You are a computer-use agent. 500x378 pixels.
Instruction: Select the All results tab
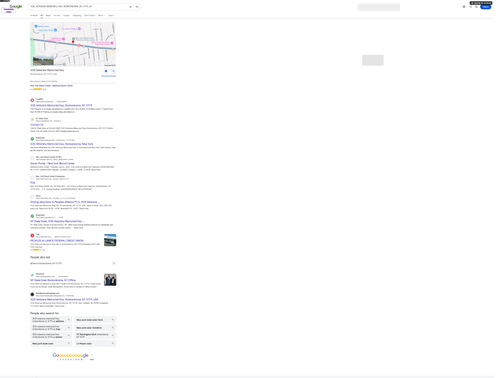(42, 15)
